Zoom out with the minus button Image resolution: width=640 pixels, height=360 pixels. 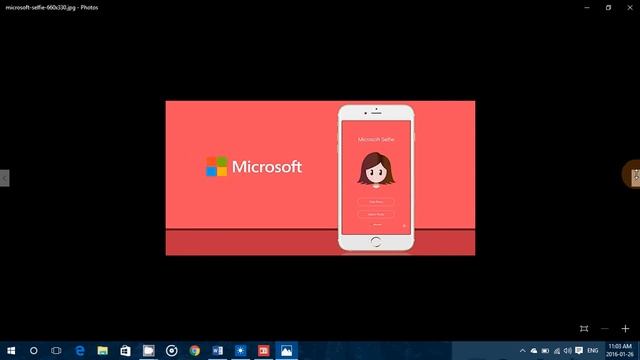(604, 329)
